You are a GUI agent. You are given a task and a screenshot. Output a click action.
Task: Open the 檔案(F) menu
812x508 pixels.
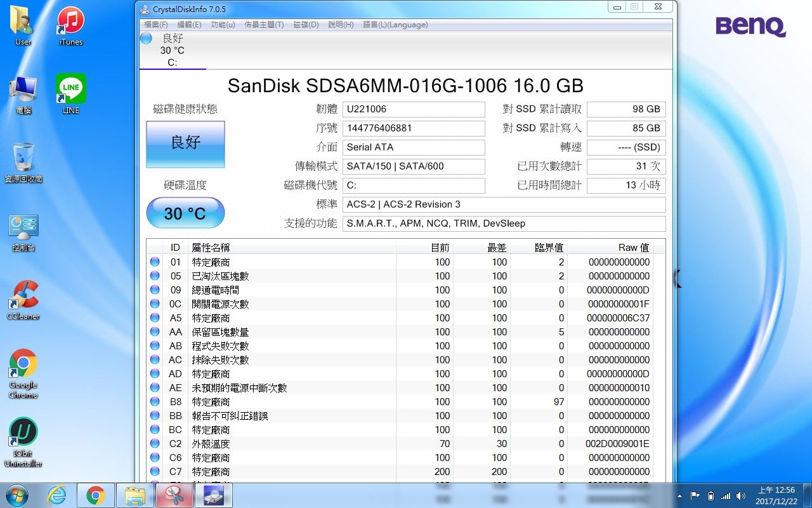pyautogui.click(x=156, y=25)
